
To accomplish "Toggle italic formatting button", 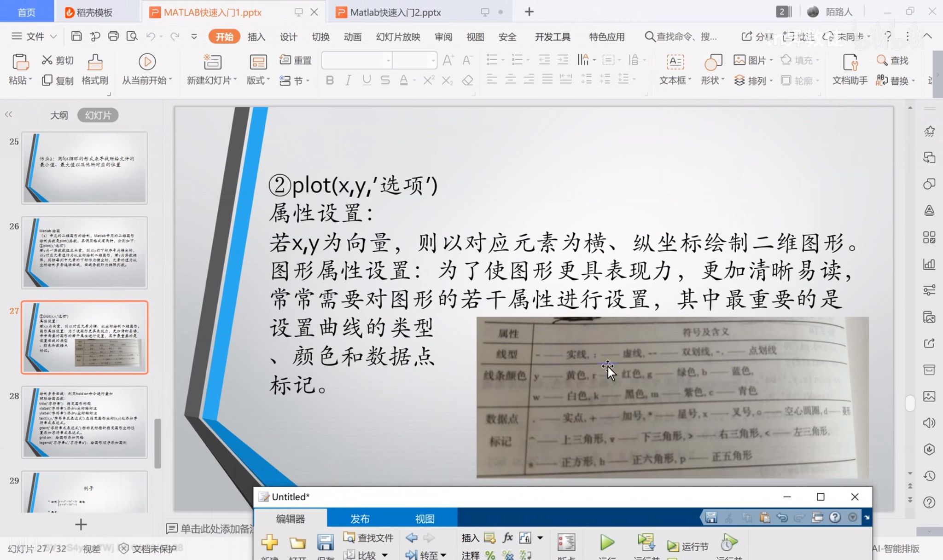I will 348,81.
